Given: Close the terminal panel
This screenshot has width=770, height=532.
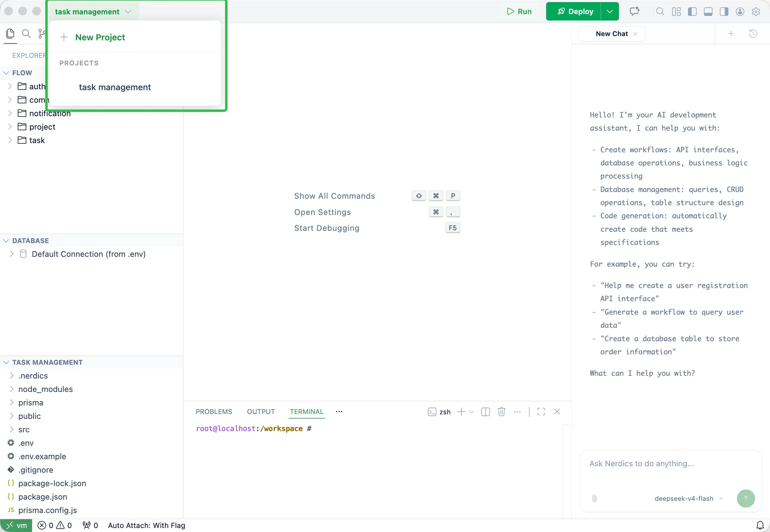Looking at the screenshot, I should tap(557, 412).
